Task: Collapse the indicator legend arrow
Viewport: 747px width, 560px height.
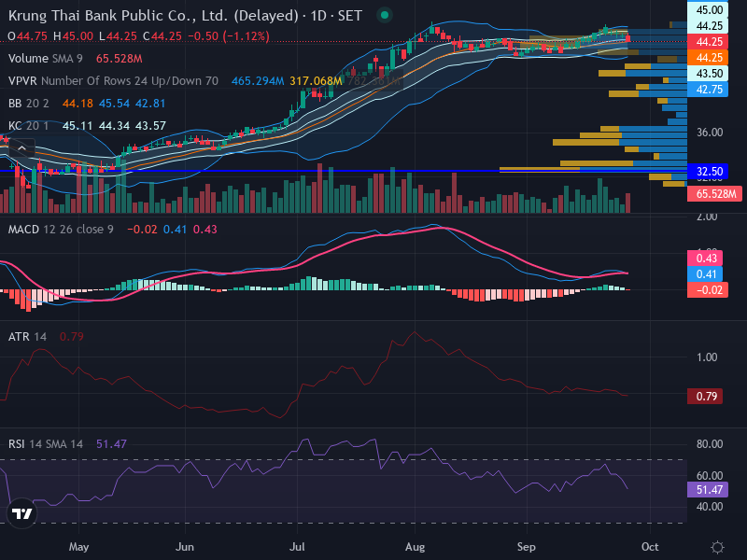Action: click(x=21, y=148)
